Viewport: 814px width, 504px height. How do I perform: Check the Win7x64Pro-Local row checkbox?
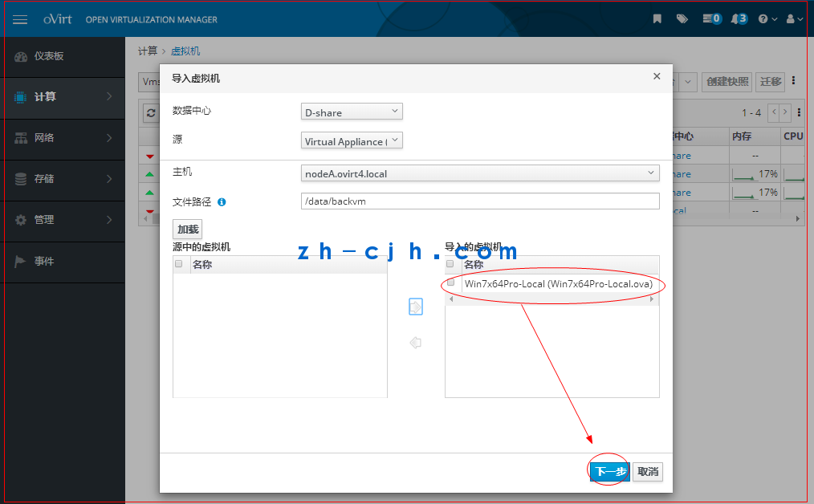450,282
